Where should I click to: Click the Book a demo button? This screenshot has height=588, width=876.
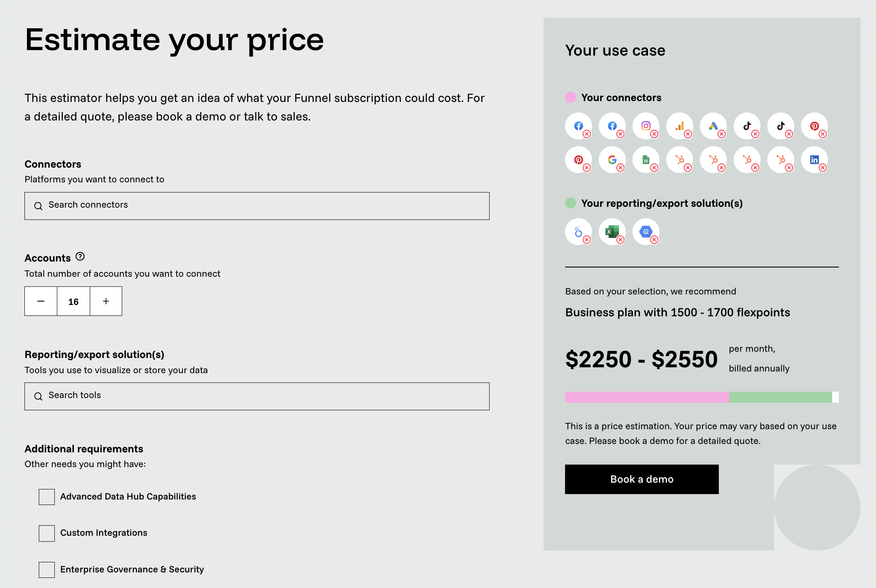coord(641,479)
